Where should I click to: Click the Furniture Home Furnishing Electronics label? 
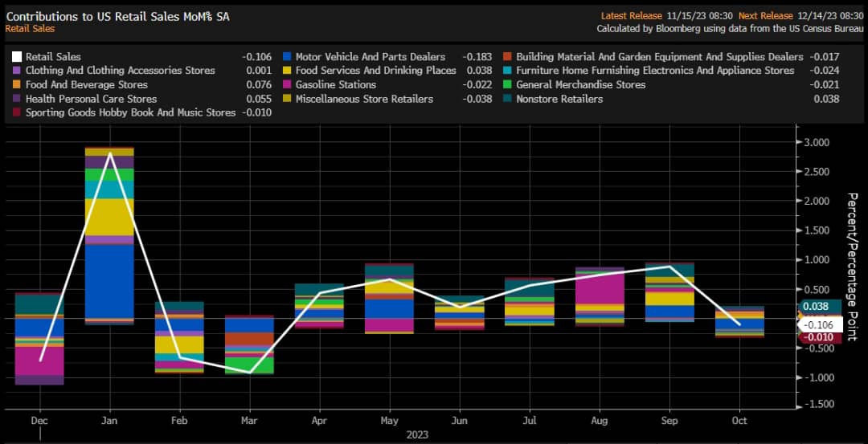655,71
